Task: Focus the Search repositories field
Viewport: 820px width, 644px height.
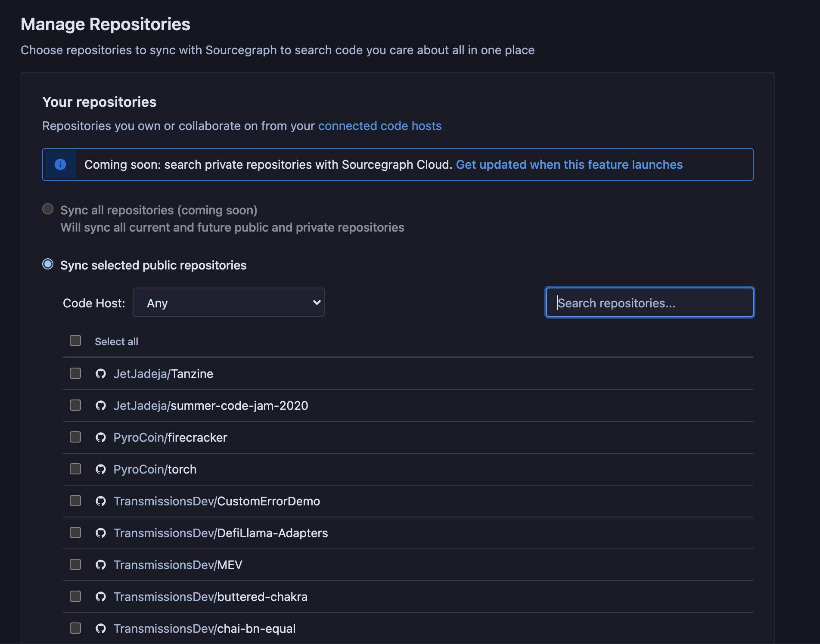Action: pos(649,302)
